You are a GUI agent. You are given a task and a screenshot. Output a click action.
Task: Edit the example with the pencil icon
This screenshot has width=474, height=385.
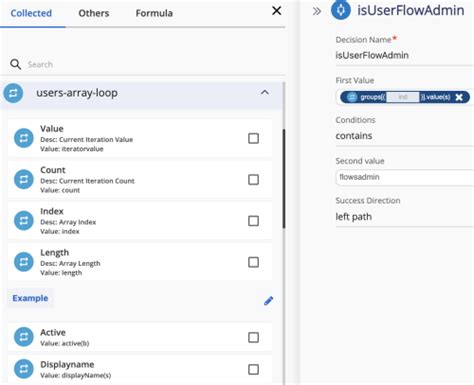pyautogui.click(x=268, y=301)
